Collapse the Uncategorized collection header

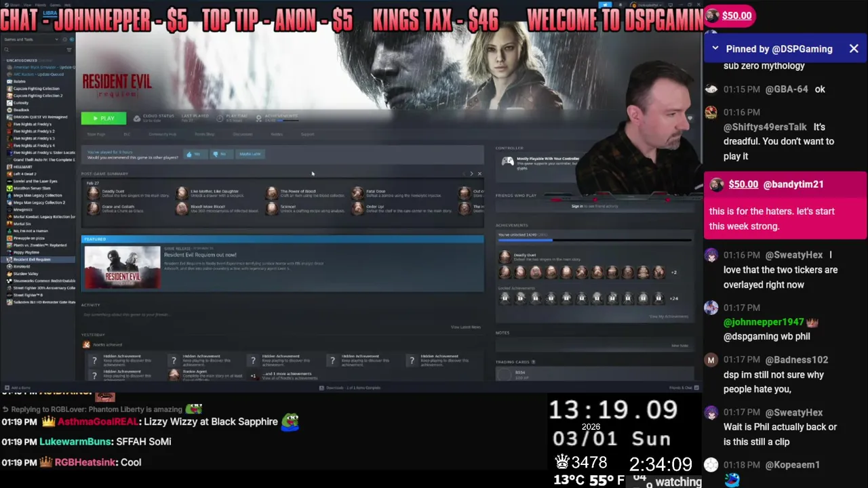[x=22, y=60]
